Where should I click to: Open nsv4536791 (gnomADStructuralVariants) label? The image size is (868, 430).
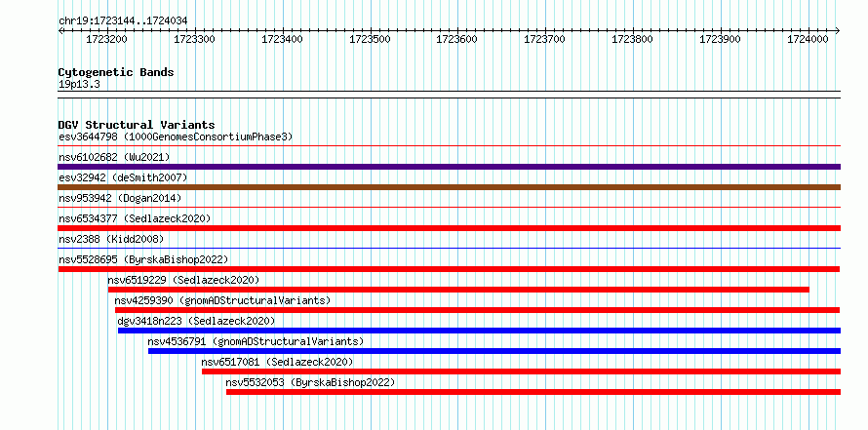coord(256,341)
